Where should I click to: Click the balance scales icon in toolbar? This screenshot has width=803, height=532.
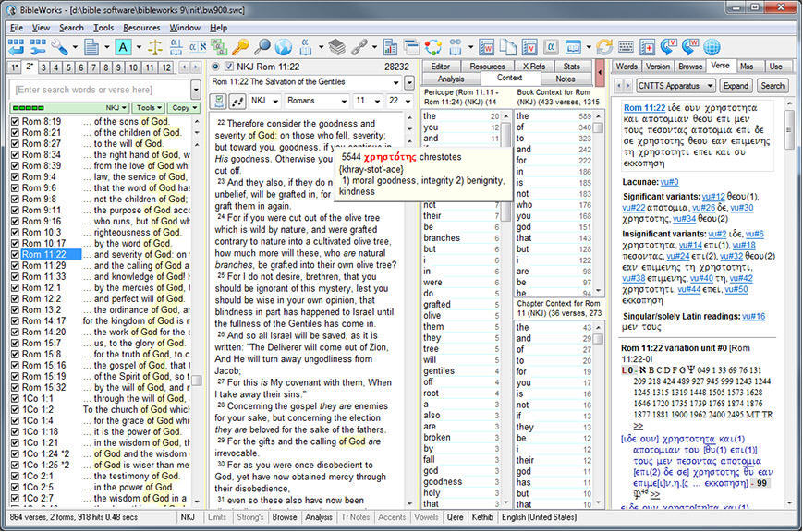(x=154, y=47)
